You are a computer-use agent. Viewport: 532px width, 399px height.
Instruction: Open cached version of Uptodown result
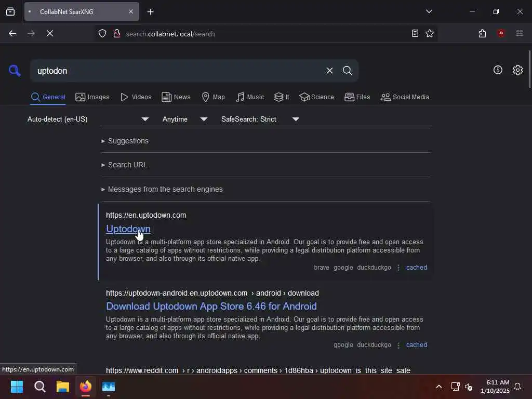pos(416,268)
